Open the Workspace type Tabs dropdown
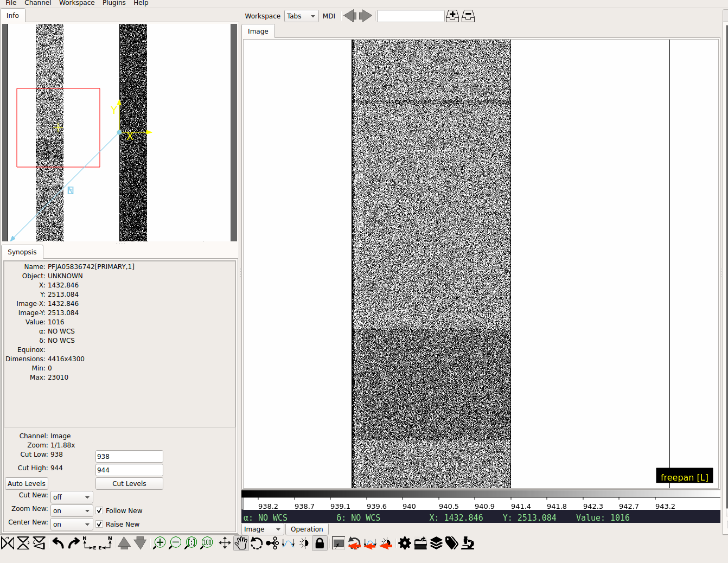 tap(301, 16)
